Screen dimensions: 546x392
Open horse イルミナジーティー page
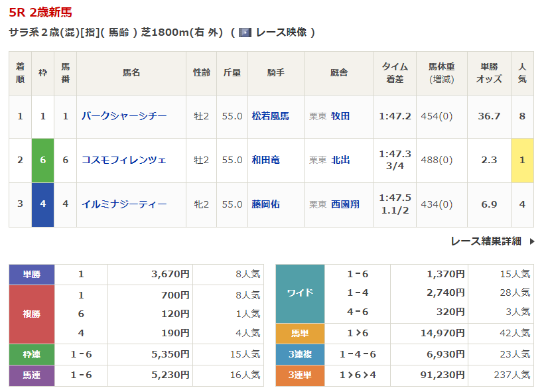coord(123,204)
